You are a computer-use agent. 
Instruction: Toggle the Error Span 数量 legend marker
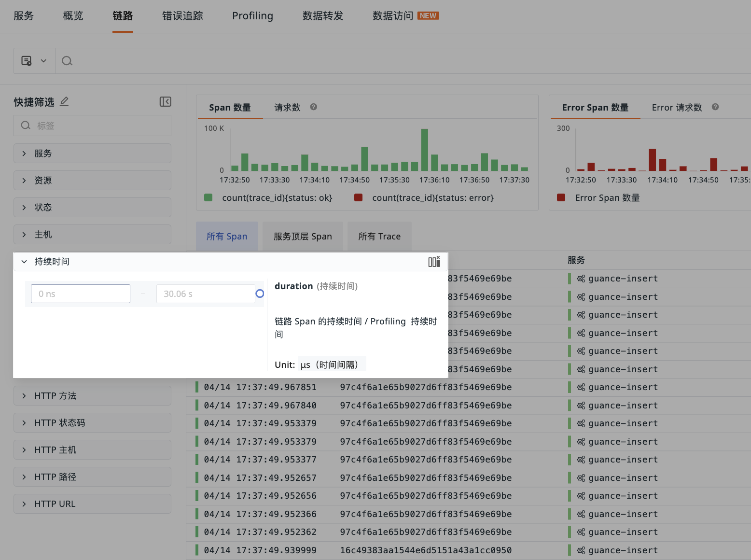click(x=561, y=197)
